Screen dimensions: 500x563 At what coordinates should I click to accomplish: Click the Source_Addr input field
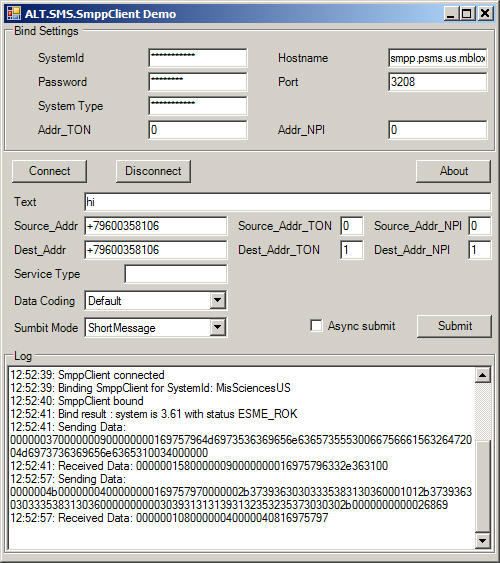click(156, 226)
